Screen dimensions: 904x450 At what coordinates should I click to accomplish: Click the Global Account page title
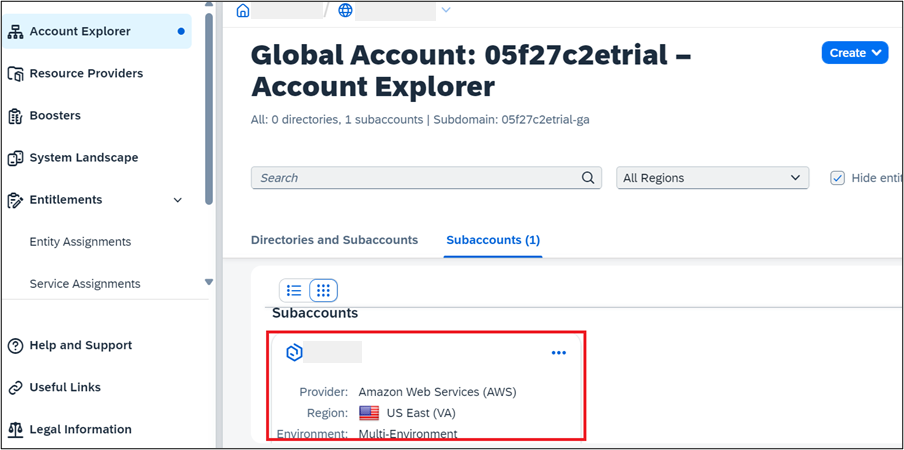pos(471,71)
